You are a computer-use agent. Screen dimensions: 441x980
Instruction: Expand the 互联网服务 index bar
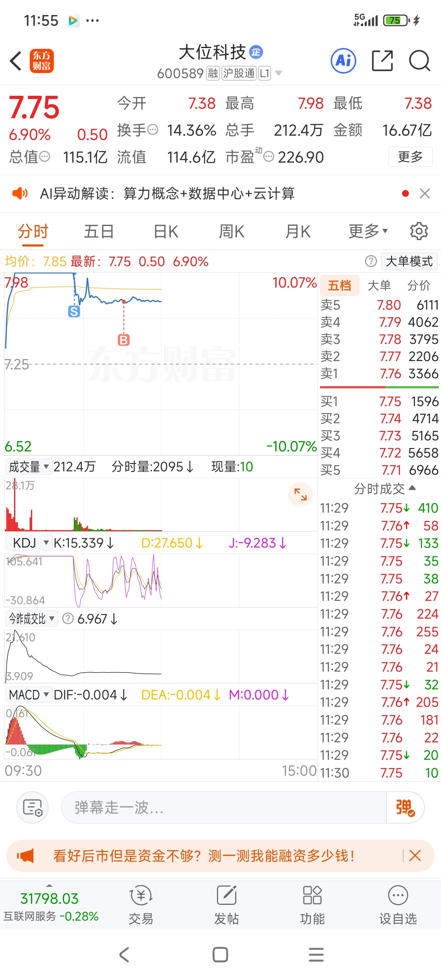(x=49, y=886)
